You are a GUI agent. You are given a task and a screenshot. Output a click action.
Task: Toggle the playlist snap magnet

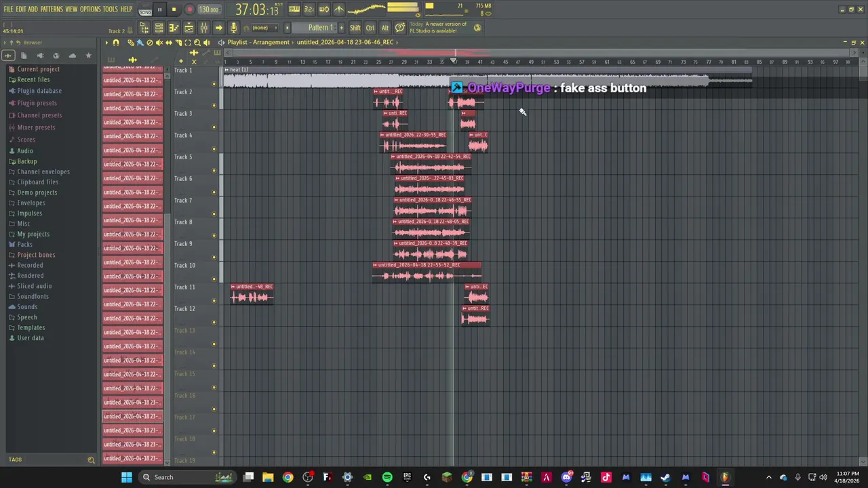click(x=116, y=42)
